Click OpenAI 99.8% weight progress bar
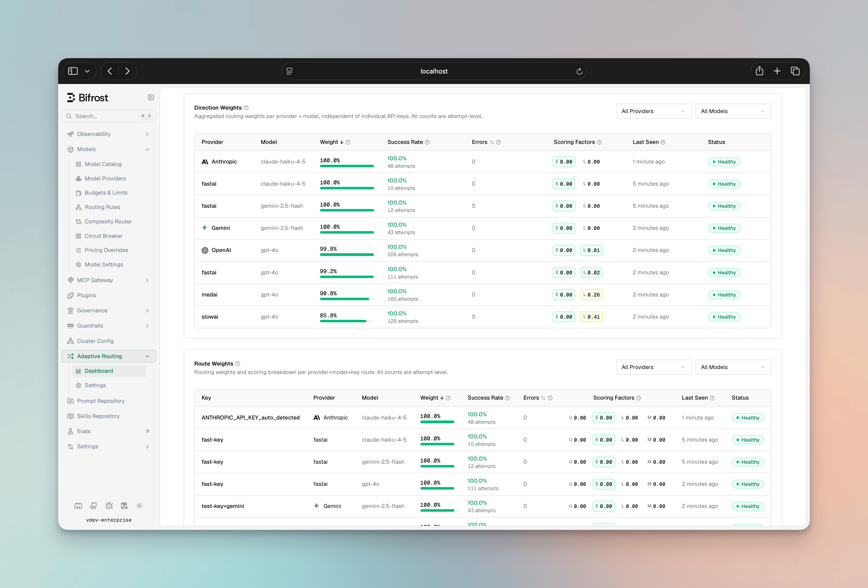 (347, 255)
